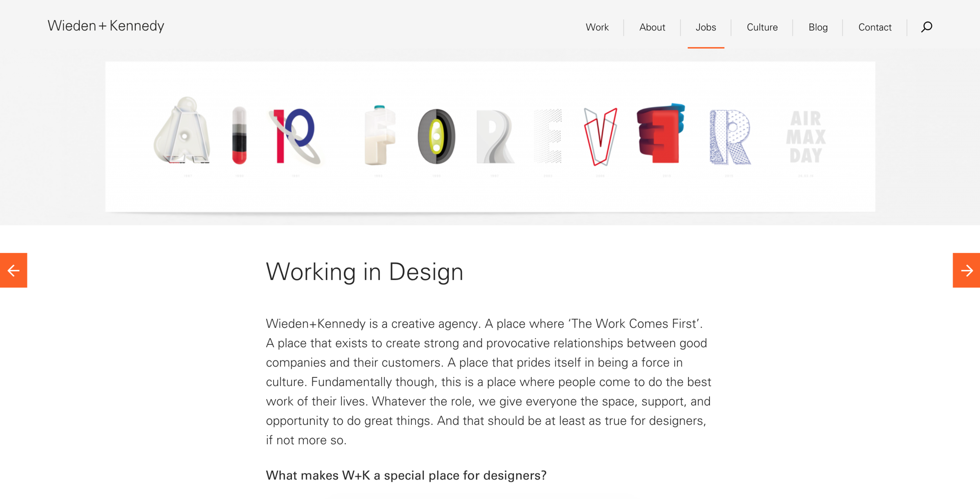
Task: Go to next page with right arrow
Action: [x=966, y=270]
